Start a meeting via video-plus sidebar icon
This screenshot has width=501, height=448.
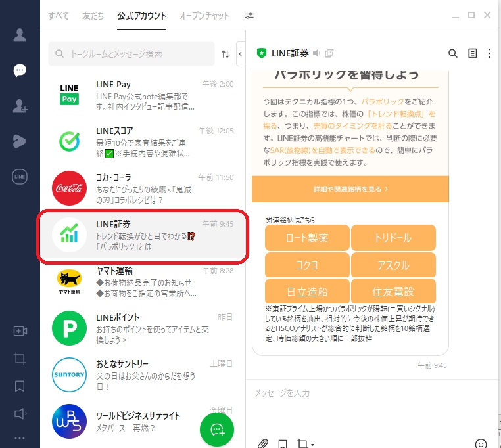tap(20, 331)
